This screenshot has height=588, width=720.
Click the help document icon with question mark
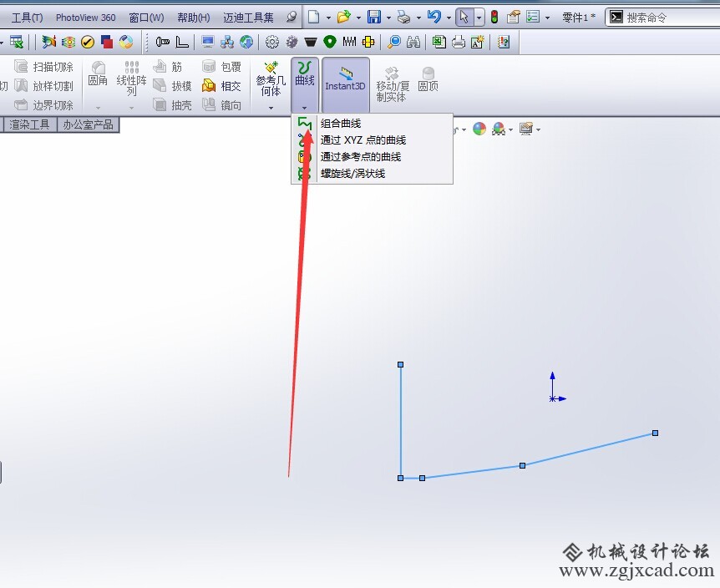coord(504,43)
